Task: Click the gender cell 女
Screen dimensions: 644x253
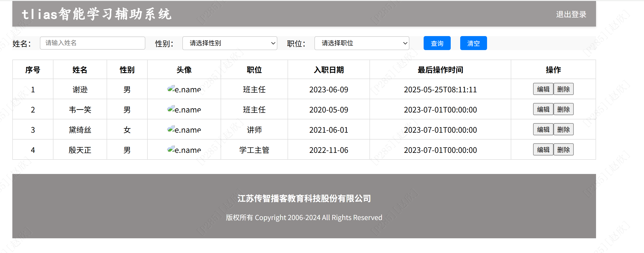Action: point(127,130)
